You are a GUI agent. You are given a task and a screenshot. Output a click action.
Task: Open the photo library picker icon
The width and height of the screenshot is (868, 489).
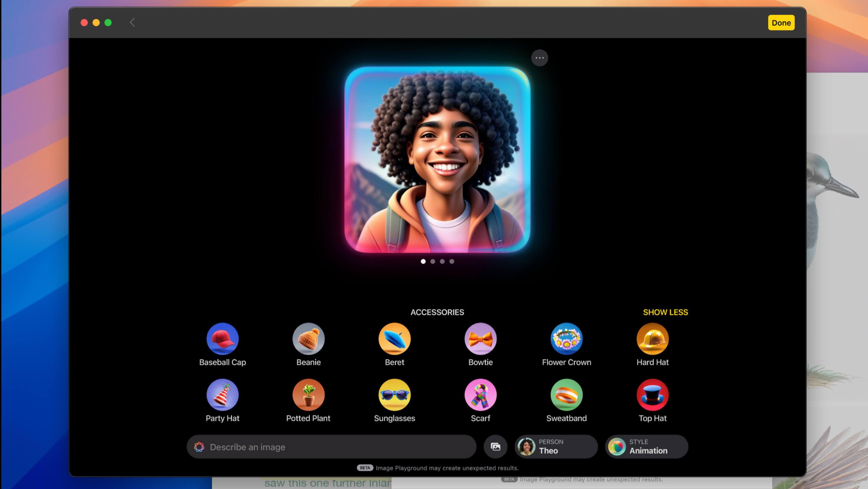pos(495,447)
